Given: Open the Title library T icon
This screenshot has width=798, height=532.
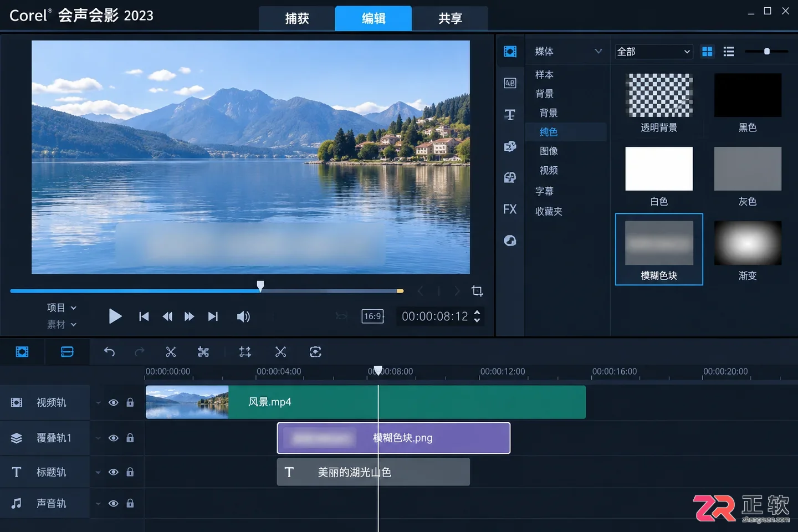Looking at the screenshot, I should [510, 115].
